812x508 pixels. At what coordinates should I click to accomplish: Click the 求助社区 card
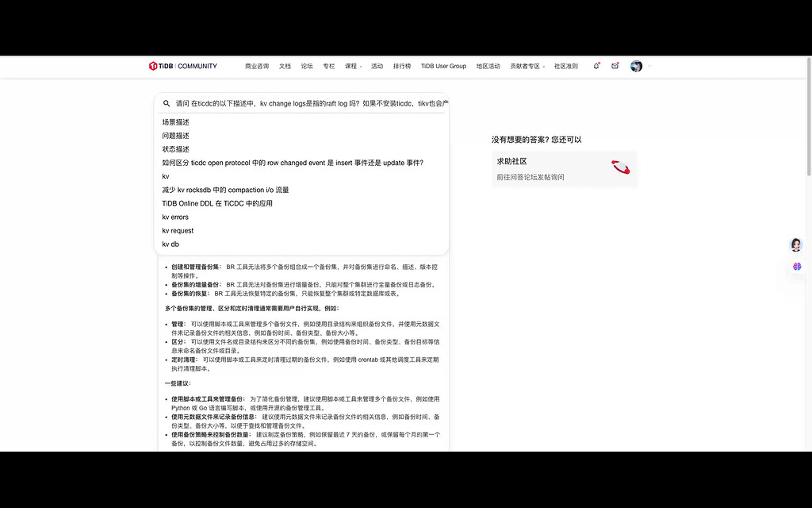tap(564, 168)
